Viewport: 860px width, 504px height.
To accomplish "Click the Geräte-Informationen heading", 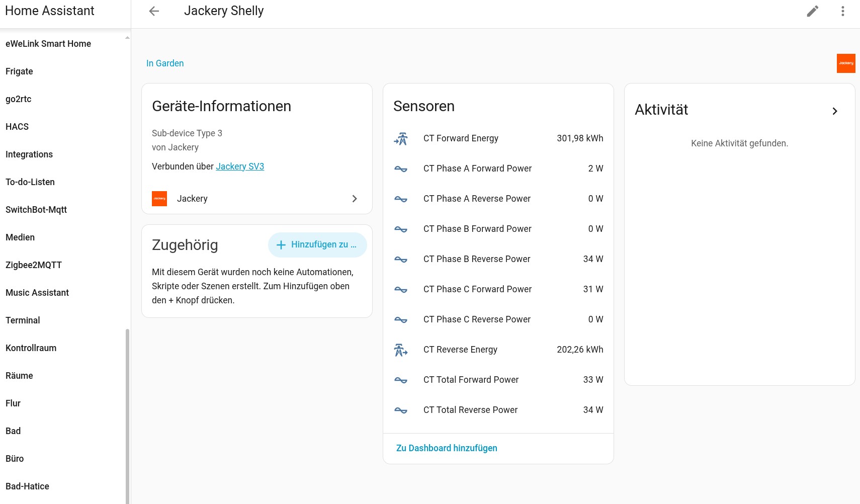I will [x=221, y=106].
